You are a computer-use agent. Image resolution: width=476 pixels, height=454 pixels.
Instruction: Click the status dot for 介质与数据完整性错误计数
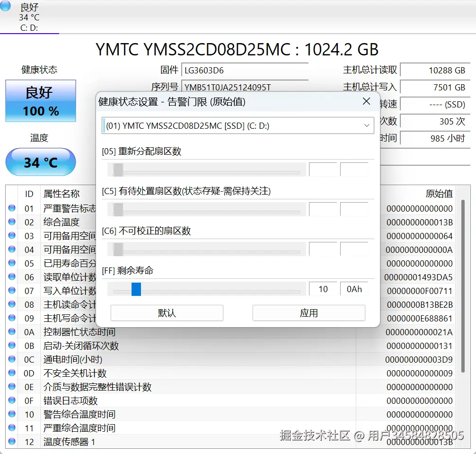click(12, 386)
